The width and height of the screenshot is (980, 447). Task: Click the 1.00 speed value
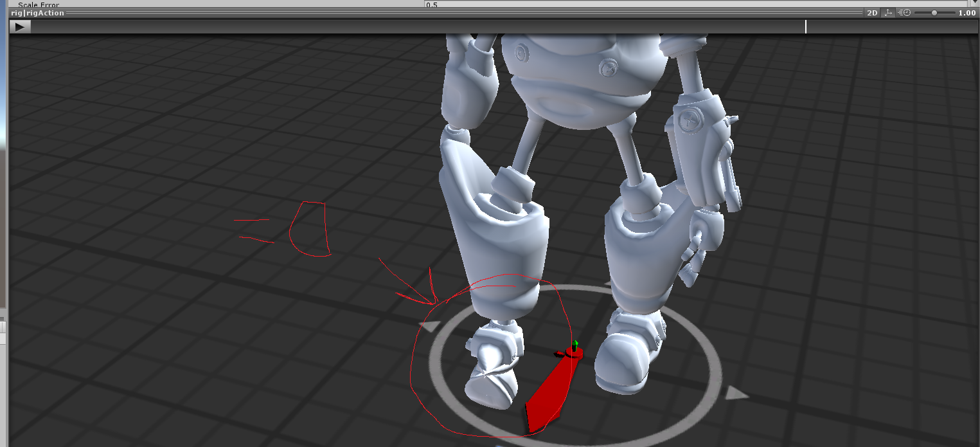tap(967, 13)
